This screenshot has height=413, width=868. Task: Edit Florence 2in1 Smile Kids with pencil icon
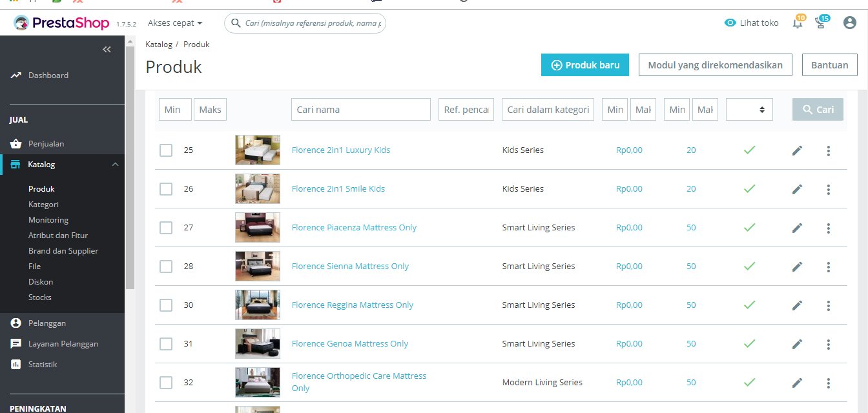click(798, 189)
